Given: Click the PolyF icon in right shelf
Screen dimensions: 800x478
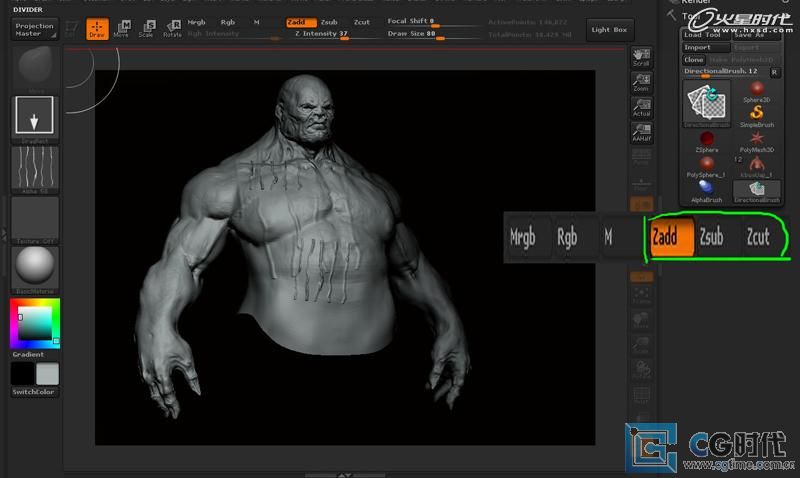Looking at the screenshot, I should click(641, 395).
